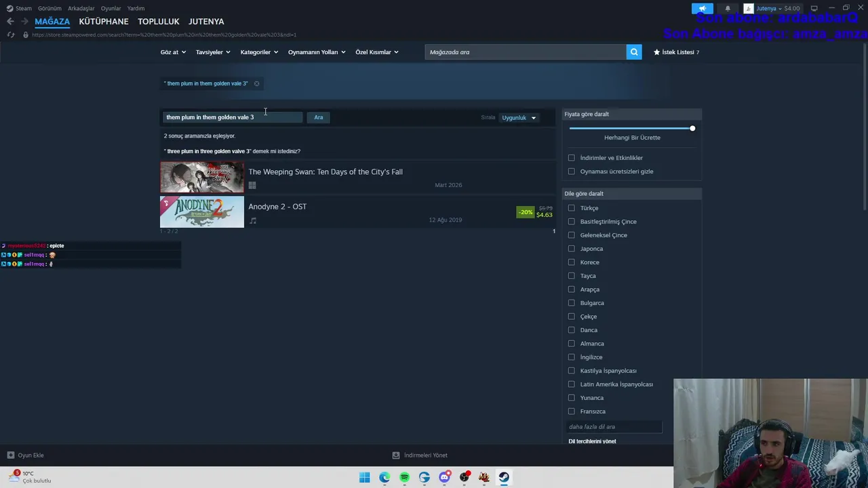Open the Steam announcements megaphone
Viewport: 868px width, 488px height.
point(703,8)
